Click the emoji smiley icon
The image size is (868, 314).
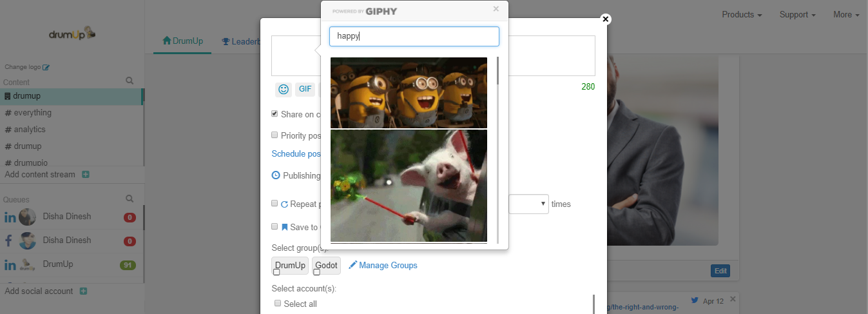(283, 90)
